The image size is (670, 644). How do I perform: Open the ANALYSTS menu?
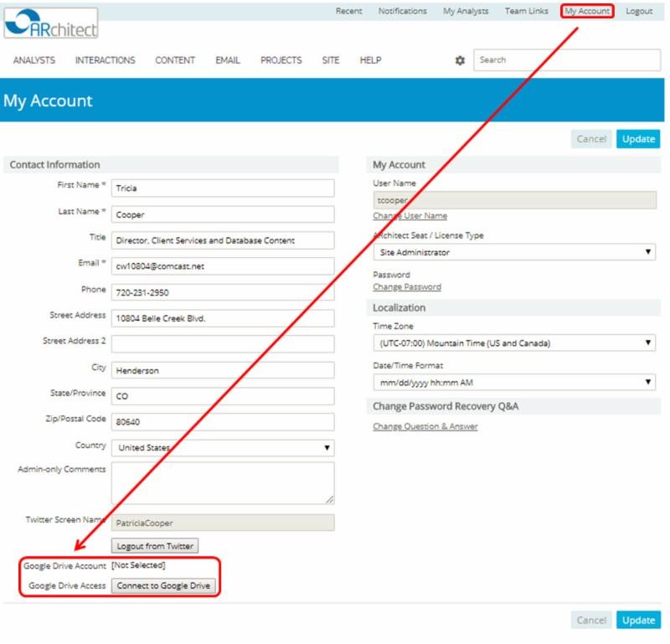(x=34, y=60)
